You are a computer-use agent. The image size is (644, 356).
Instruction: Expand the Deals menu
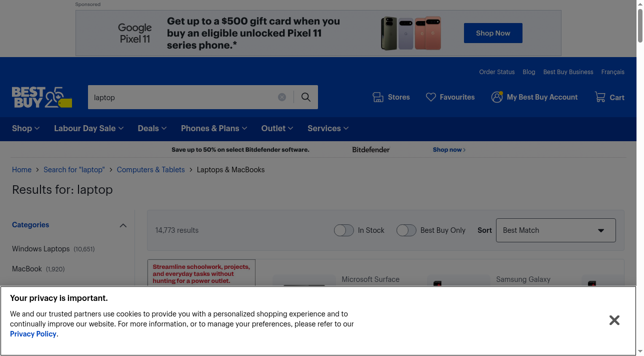152,129
